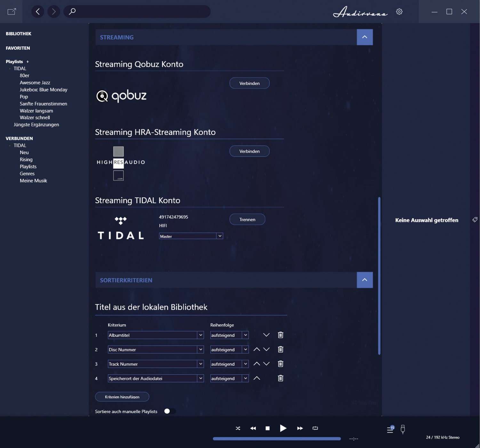Delete the Disc Nummer sort criterion
Viewport: 480px width, 448px height.
click(281, 349)
